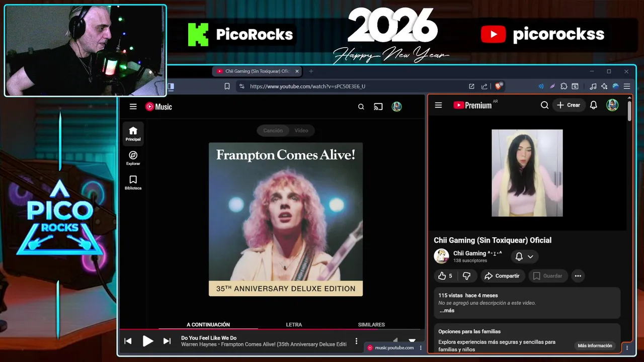Open the YouTube Premium hamburger menu
644x362 pixels.
[438, 105]
